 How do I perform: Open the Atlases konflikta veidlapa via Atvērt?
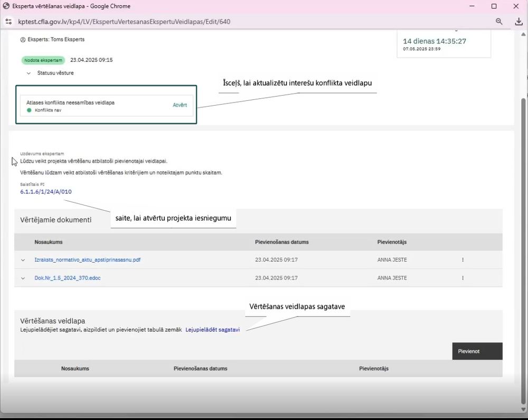(x=180, y=105)
